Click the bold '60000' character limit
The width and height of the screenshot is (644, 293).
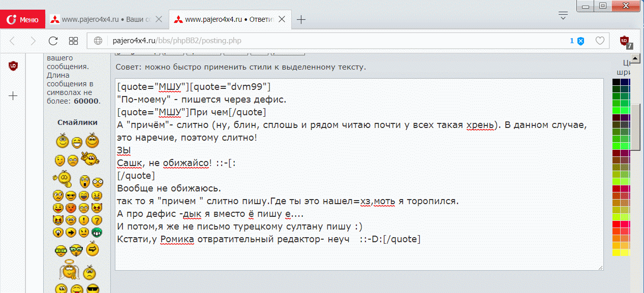(86, 101)
